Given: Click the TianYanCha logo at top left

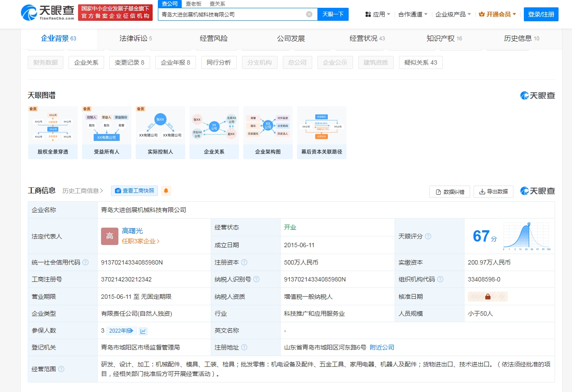Looking at the screenshot, I should (x=48, y=12).
